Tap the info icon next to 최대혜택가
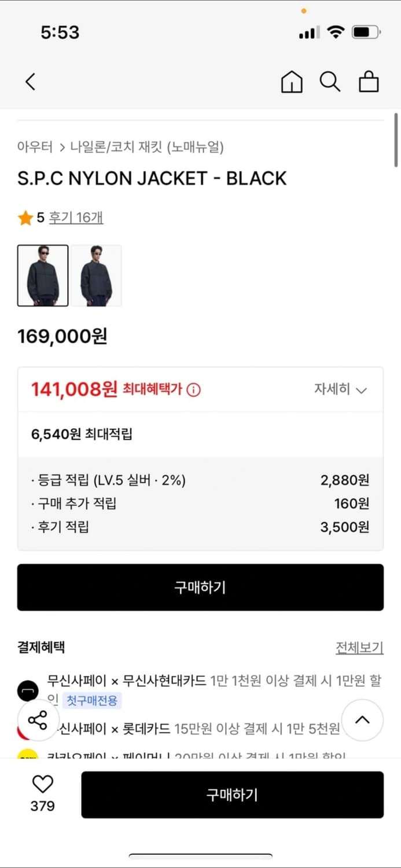 [194, 389]
